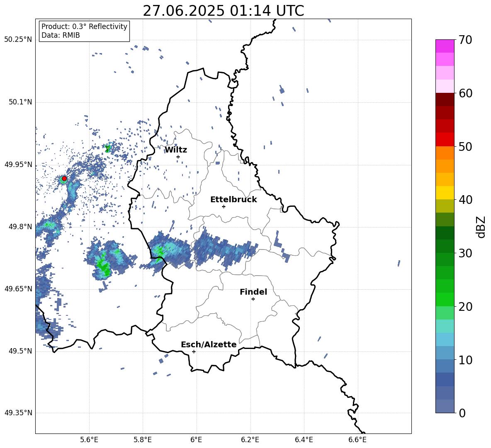
Task: Click the magenta 70 dBZ colorbar segment
Action: 445,46
